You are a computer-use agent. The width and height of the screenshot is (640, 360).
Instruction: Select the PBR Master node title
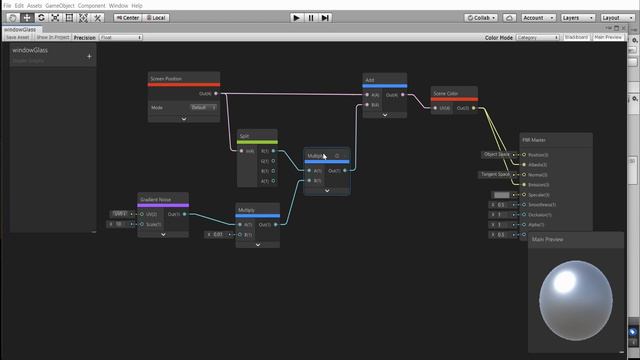534,140
